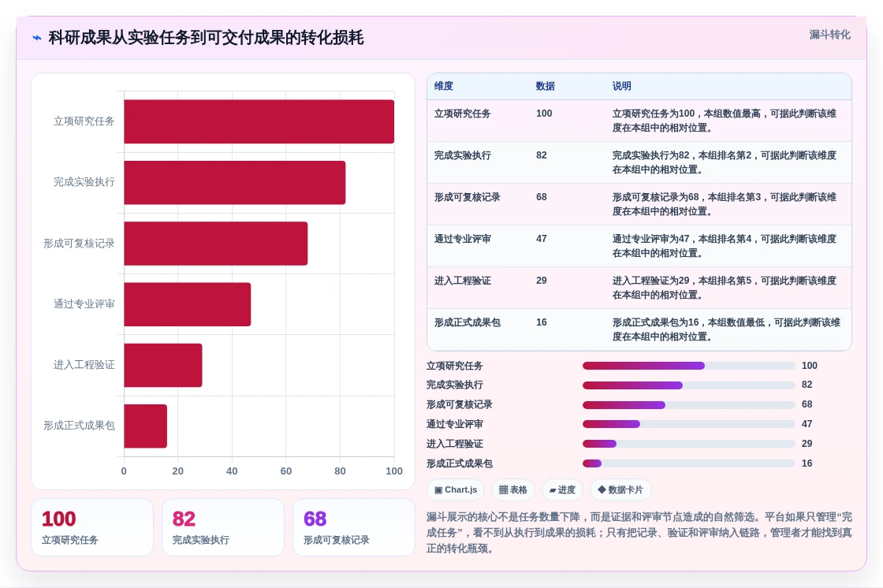883x588 pixels.
Task: Click the 说明 column header
Action: 622,86
